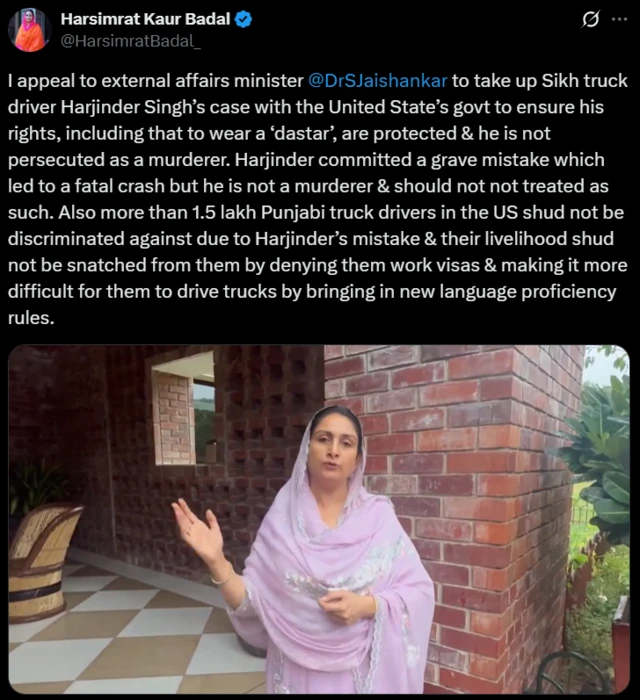The height and width of the screenshot is (700, 640).
Task: Open the Grok explain-post icon
Action: (590, 20)
